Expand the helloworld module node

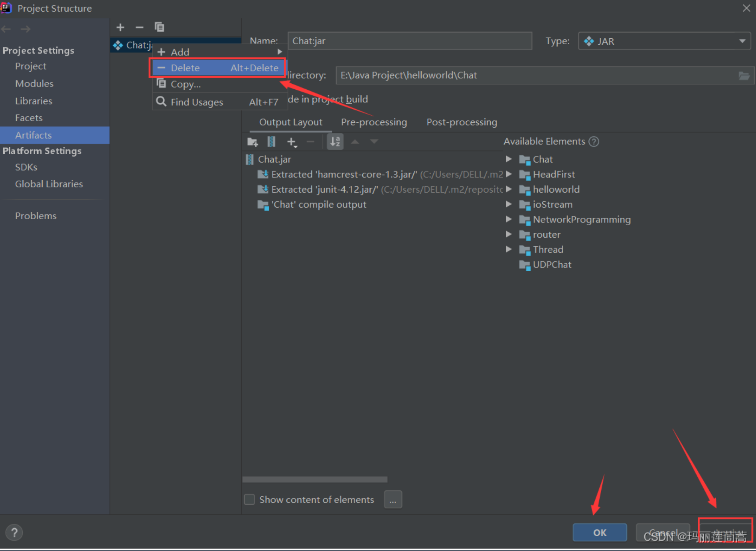[509, 189]
